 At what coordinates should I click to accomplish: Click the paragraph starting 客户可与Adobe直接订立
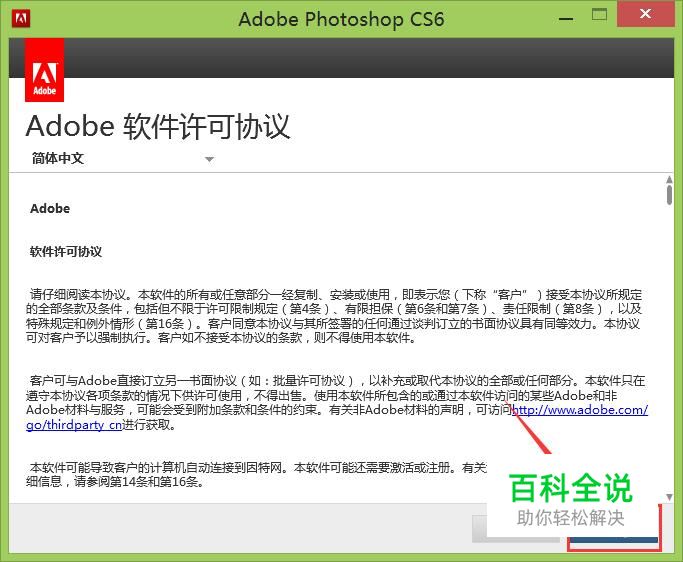(337, 403)
